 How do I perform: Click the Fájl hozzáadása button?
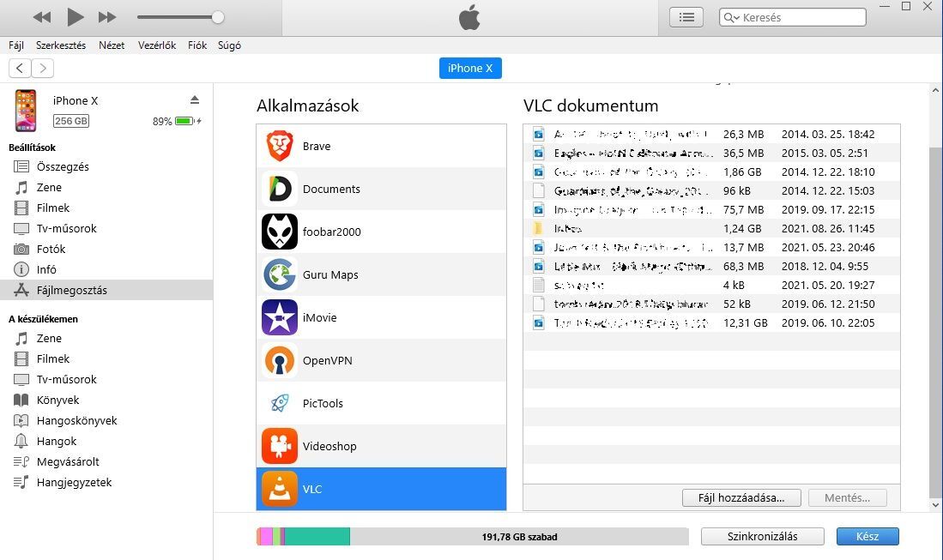pos(741,497)
